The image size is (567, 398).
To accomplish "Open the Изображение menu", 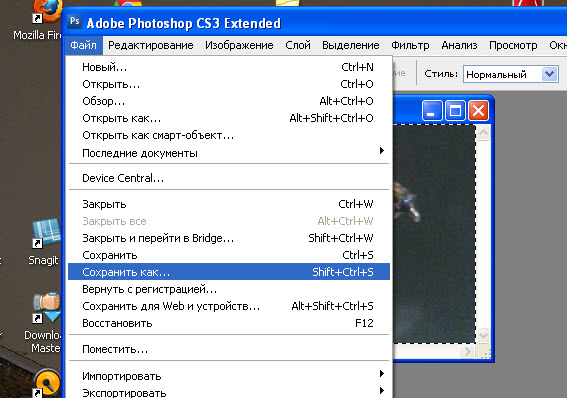I will pyautogui.click(x=239, y=46).
